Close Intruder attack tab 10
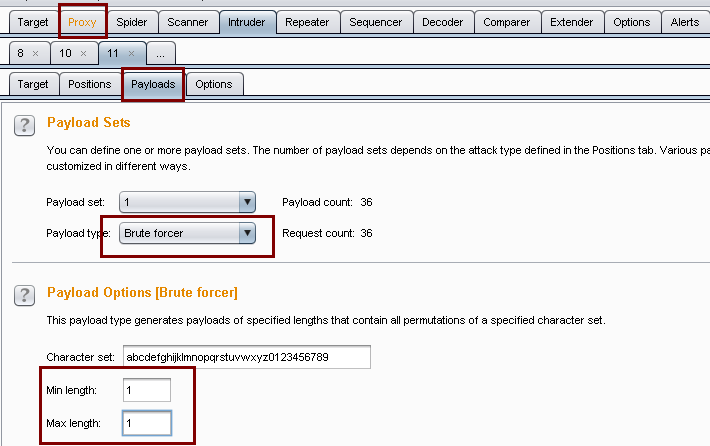 click(83, 53)
